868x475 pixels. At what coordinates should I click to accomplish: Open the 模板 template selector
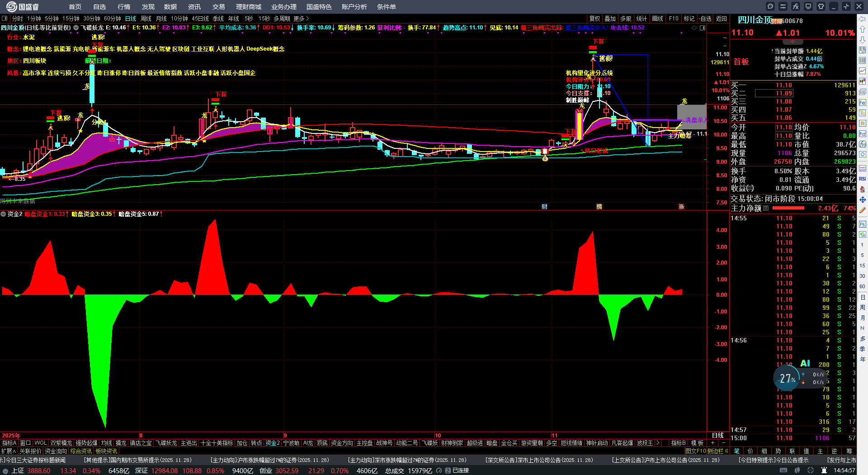click(697, 443)
